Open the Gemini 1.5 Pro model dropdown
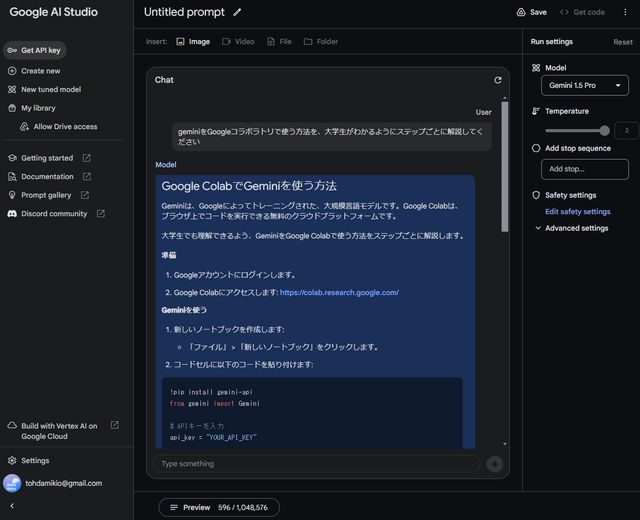640x520 pixels. pyautogui.click(x=585, y=85)
